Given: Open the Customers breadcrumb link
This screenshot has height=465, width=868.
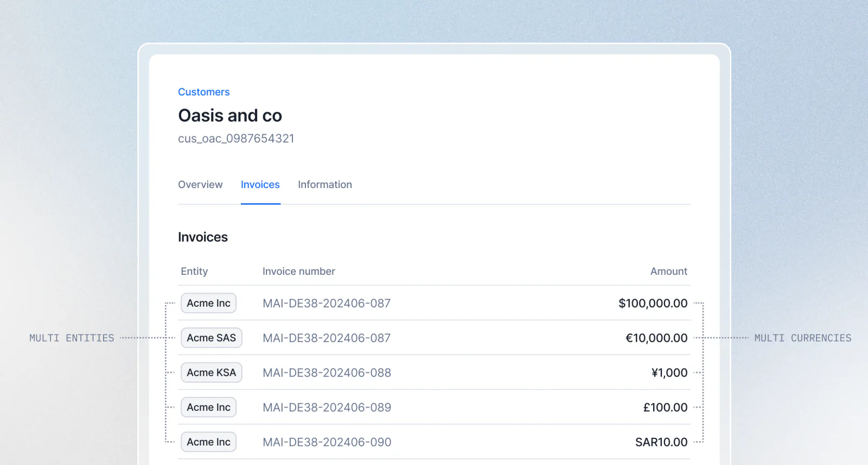Looking at the screenshot, I should tap(203, 92).
